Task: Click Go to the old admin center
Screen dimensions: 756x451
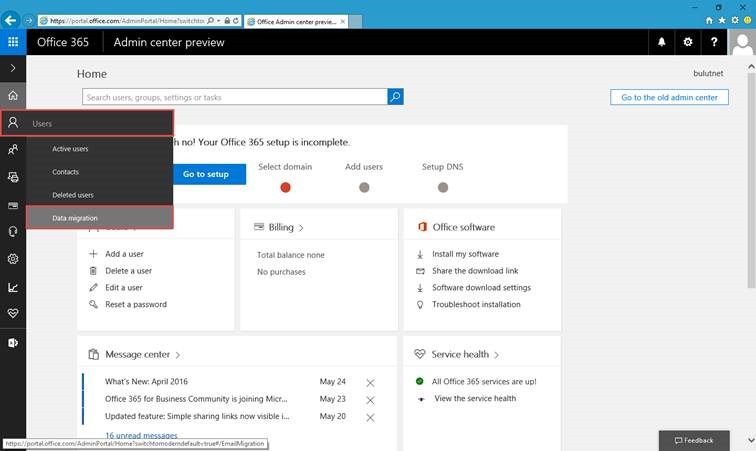Action: 669,97
